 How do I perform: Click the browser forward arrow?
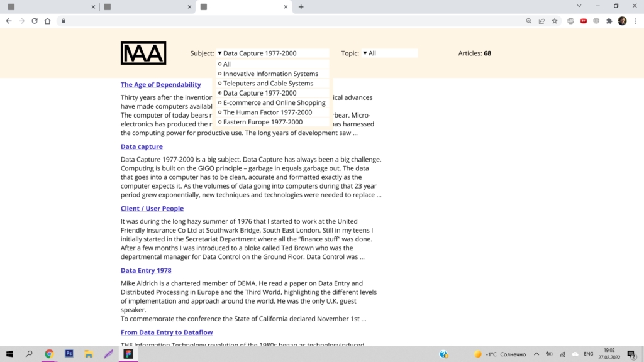coord(22,21)
